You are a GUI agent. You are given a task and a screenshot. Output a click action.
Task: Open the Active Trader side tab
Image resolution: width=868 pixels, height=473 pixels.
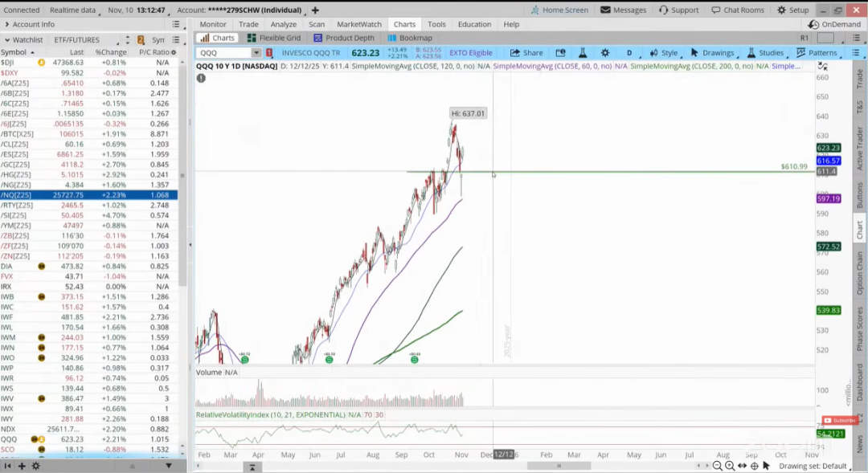click(860, 149)
